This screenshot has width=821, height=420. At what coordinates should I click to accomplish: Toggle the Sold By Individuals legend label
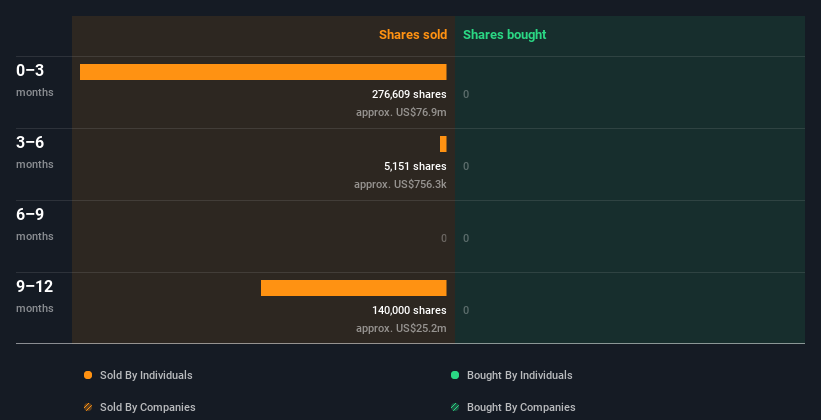[x=146, y=375]
